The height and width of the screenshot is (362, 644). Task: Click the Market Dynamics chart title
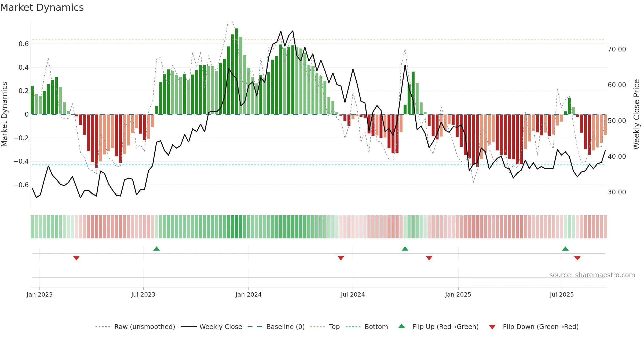pyautogui.click(x=42, y=8)
